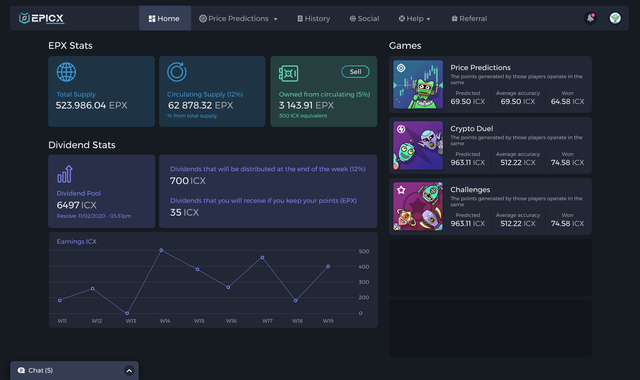Click the Earnings ICX chart label
The height and width of the screenshot is (380, 640).
click(x=76, y=242)
